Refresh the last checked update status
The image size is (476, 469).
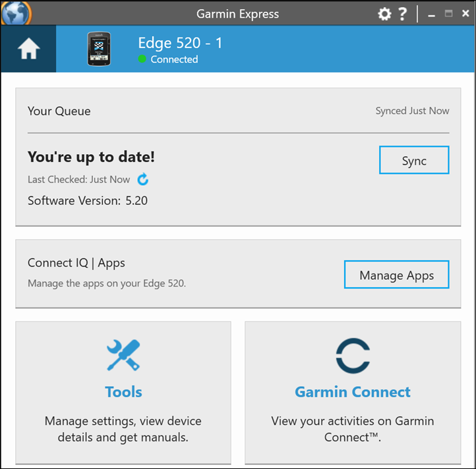coord(142,179)
